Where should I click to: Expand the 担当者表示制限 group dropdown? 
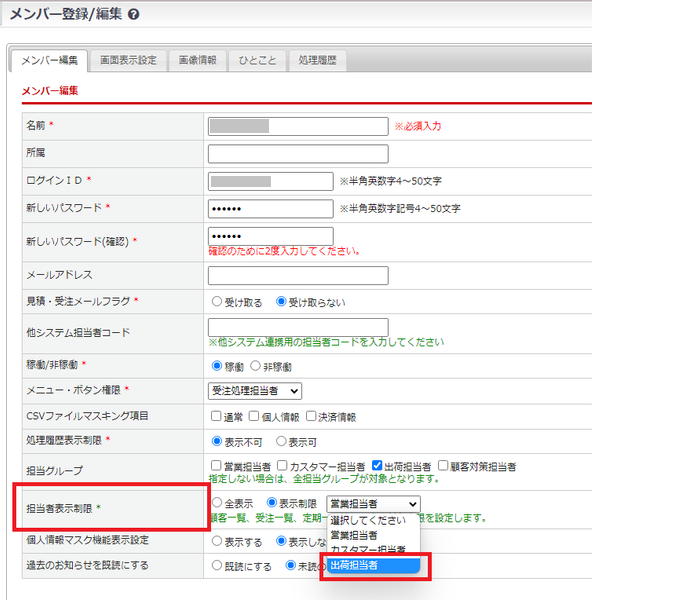pos(373,504)
